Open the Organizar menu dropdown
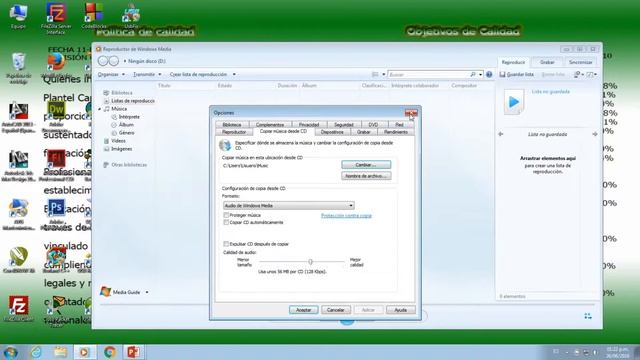The image size is (640, 360). click(x=111, y=75)
